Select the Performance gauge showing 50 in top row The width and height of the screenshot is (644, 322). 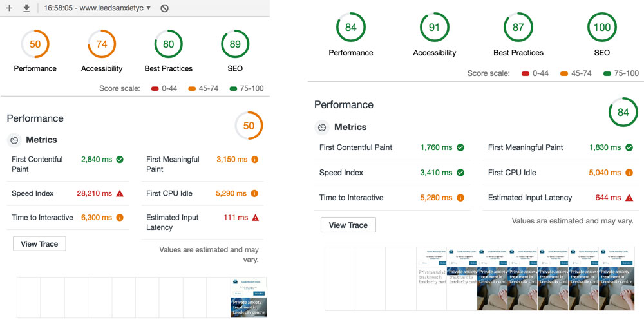point(35,44)
